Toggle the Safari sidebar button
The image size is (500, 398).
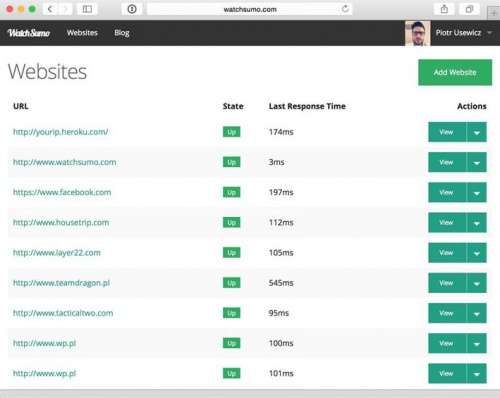87,9
